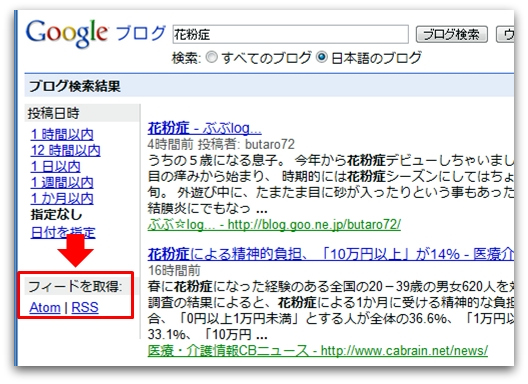Open the blog.goo.ne.jp/butaro72 green link
The image size is (528, 384).
click(x=274, y=224)
